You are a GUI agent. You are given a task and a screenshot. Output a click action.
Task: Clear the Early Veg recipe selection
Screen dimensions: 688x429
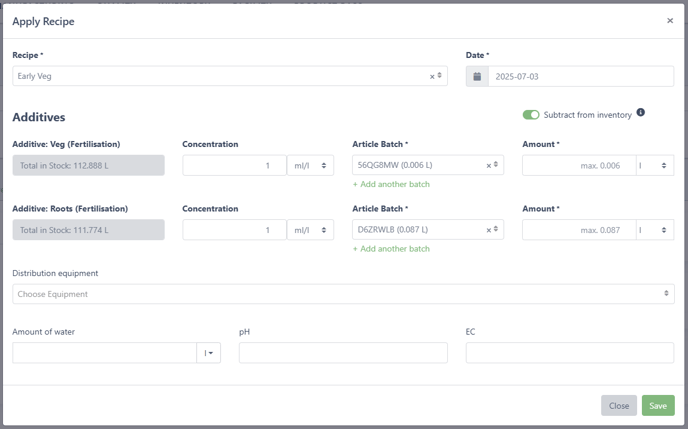[x=432, y=76]
